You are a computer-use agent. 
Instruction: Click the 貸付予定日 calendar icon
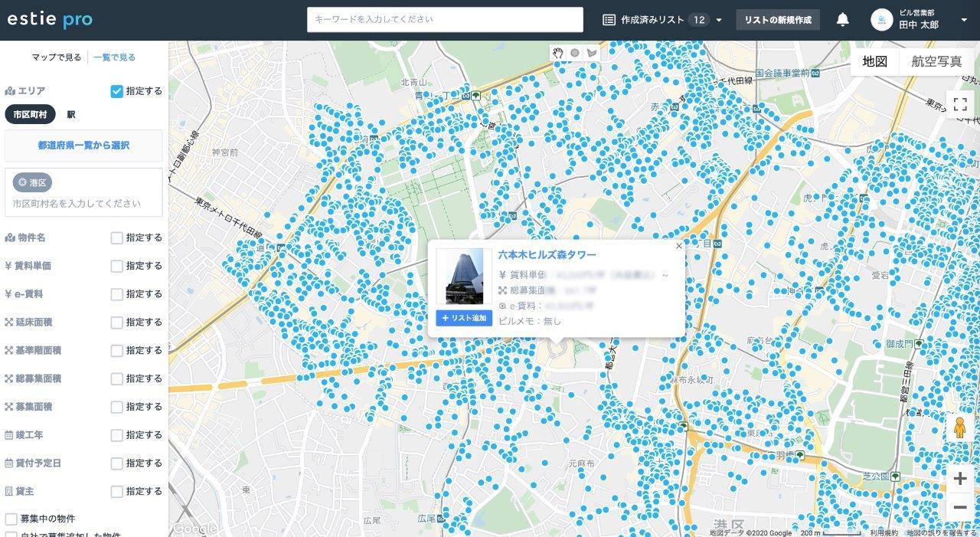9,463
